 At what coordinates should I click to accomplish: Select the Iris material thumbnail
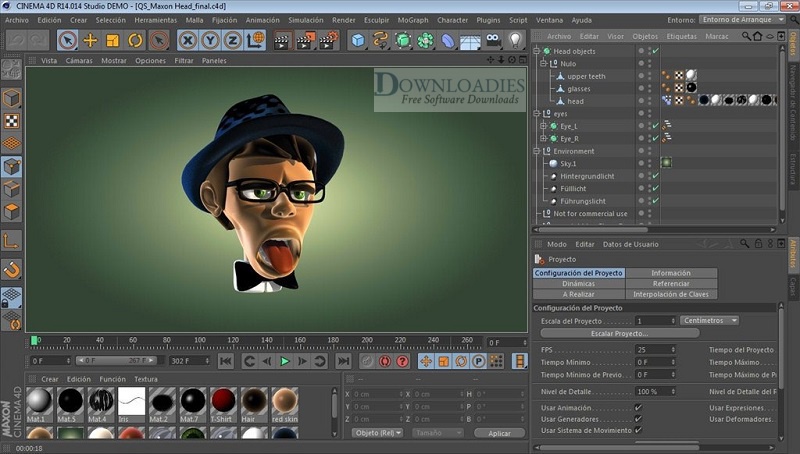[x=132, y=404]
